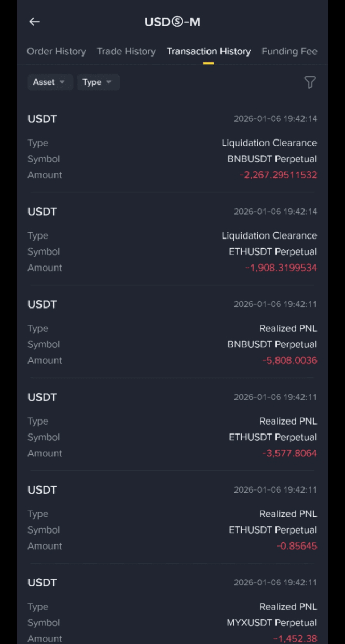Image resolution: width=345 pixels, height=644 pixels.
Task: Open the Funding Fee tab
Action: coord(289,51)
